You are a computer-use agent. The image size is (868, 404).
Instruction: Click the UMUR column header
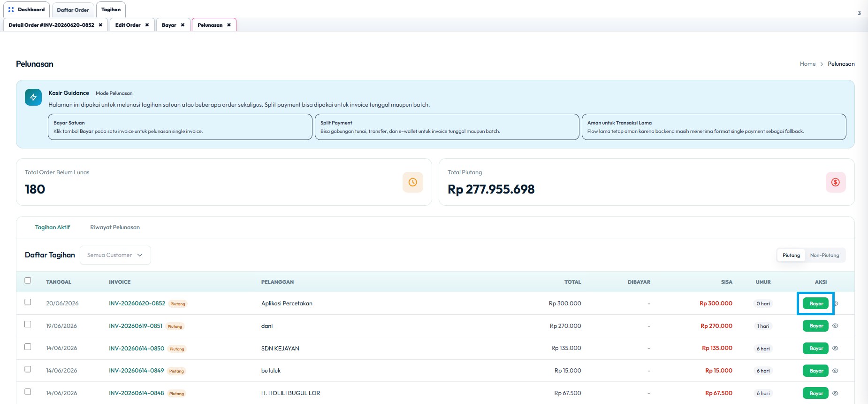(x=763, y=282)
